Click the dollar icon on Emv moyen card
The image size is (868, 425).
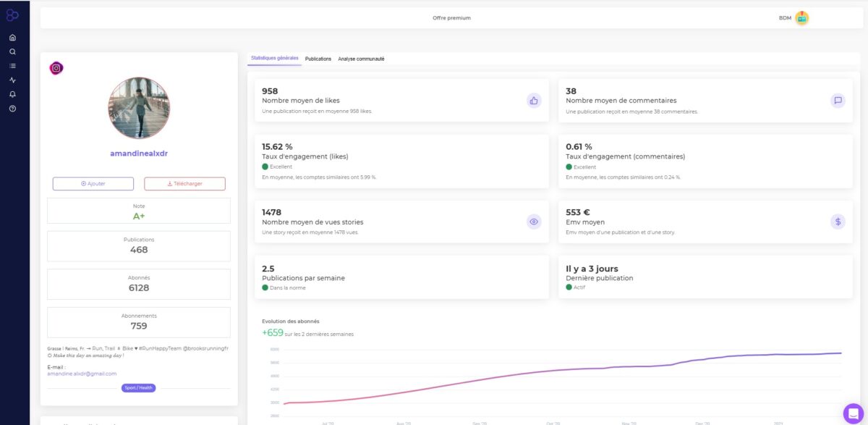(x=838, y=222)
